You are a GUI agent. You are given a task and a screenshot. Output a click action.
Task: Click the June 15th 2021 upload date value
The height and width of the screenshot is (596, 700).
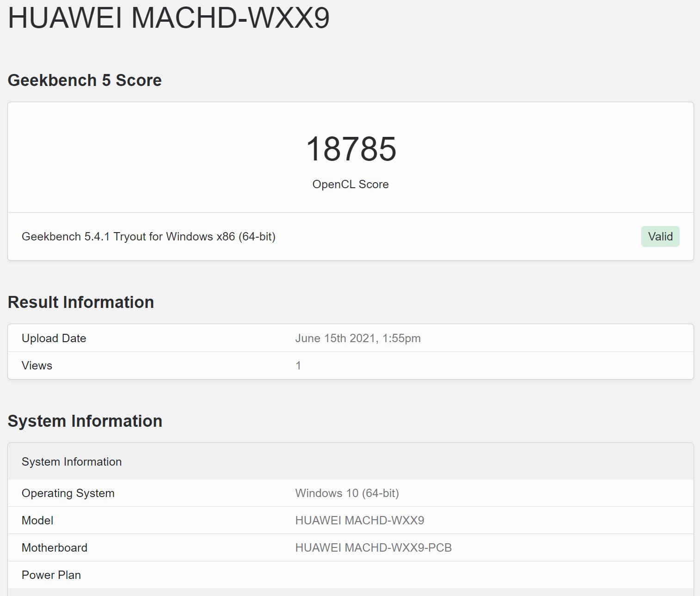[x=358, y=338]
